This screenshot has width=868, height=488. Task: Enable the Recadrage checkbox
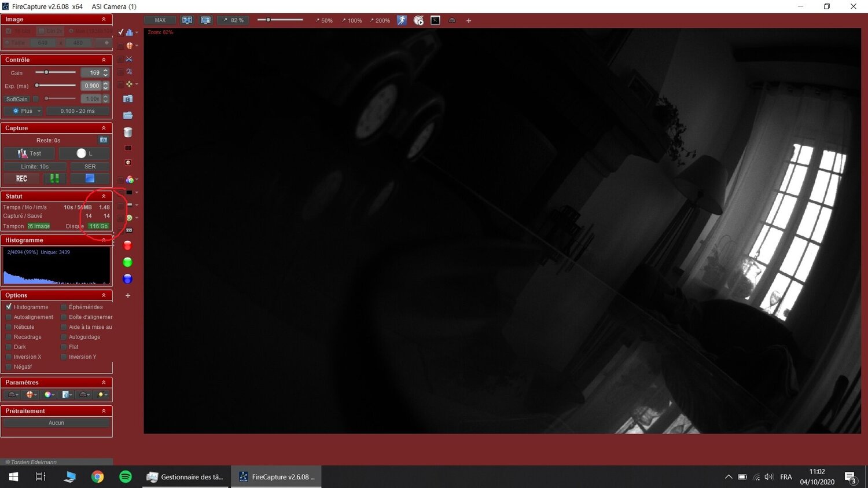pos(9,337)
